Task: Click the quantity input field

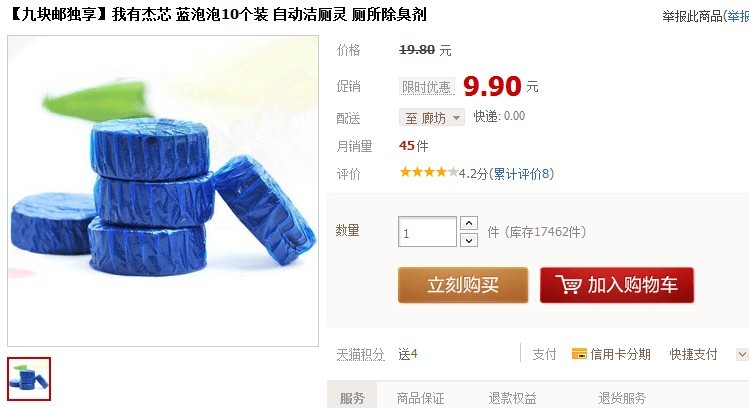Action: (427, 232)
